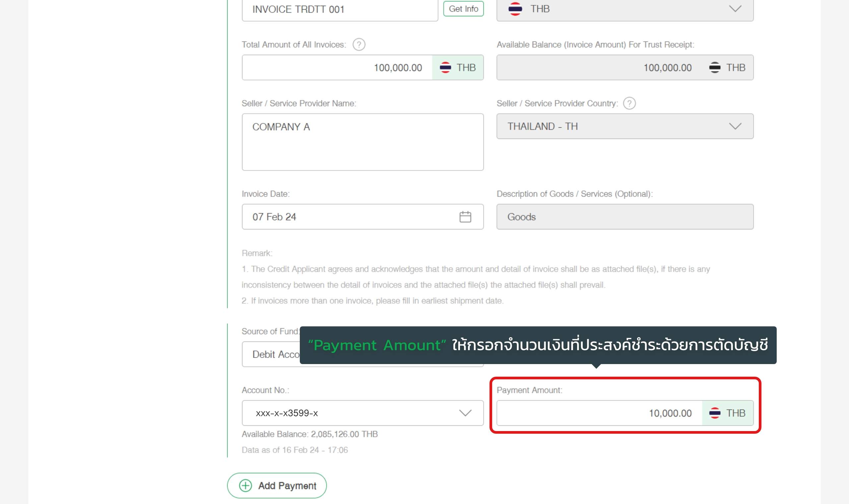The height and width of the screenshot is (504, 849).
Task: Open the Source of Fund Debit Account dropdown
Action: coord(272,354)
